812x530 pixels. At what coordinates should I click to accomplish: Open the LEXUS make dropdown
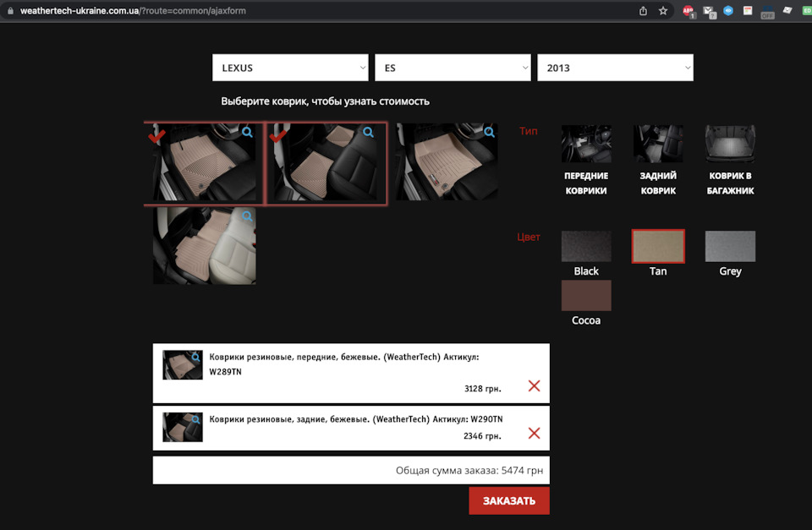(x=290, y=68)
